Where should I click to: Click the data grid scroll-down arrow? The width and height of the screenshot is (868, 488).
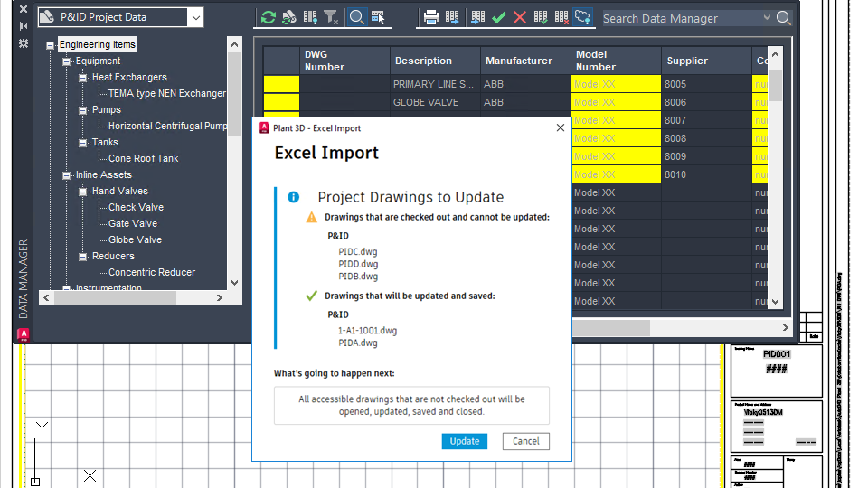coord(775,302)
